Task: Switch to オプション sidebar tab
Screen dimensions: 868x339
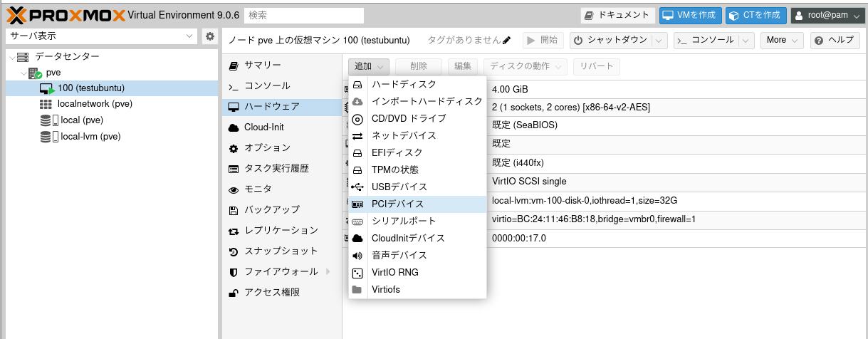Action: pos(282,148)
